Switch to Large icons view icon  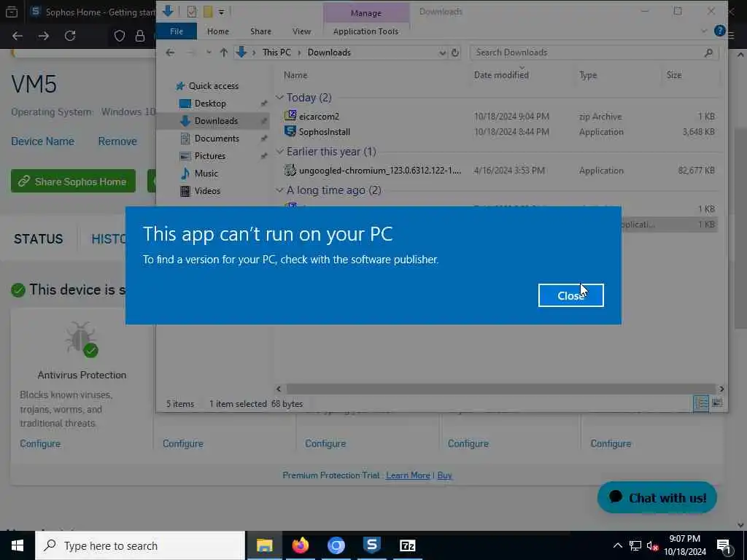(x=716, y=404)
